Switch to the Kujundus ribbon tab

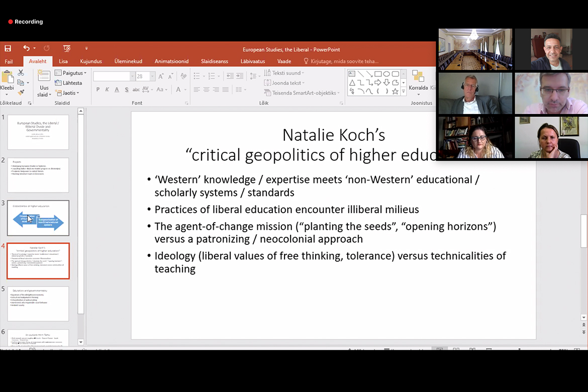[91, 61]
